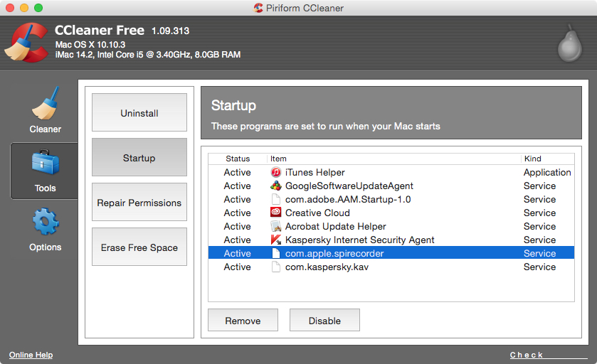Open the Uninstall tool
The height and width of the screenshot is (364, 597).
pyautogui.click(x=139, y=112)
